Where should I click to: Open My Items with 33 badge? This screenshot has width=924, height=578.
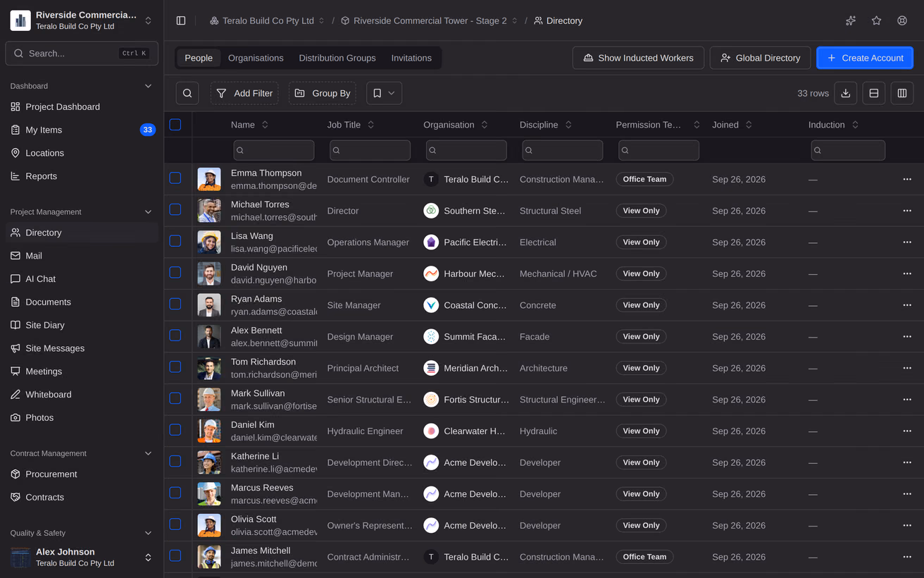[82, 130]
